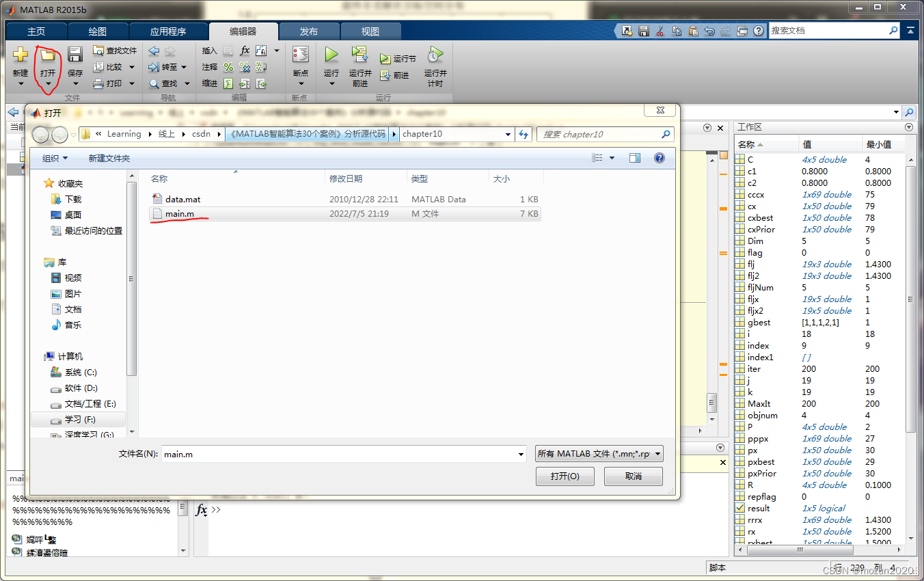Screen dimensions: 924x581
Task: Open the Run (运行) dropdown arrow
Action: 331,84
